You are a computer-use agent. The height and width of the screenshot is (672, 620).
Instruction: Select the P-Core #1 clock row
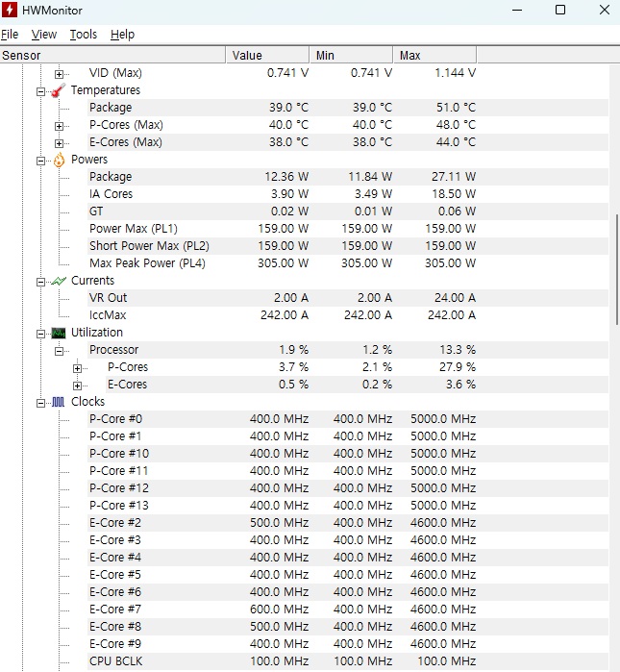348,436
